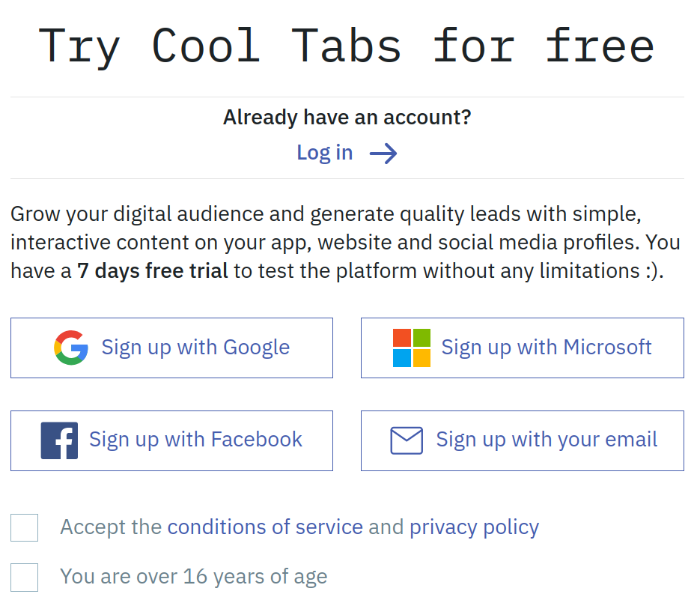Image resolution: width=700 pixels, height=594 pixels.
Task: Click the 'Already have an account?' text
Action: point(347,118)
